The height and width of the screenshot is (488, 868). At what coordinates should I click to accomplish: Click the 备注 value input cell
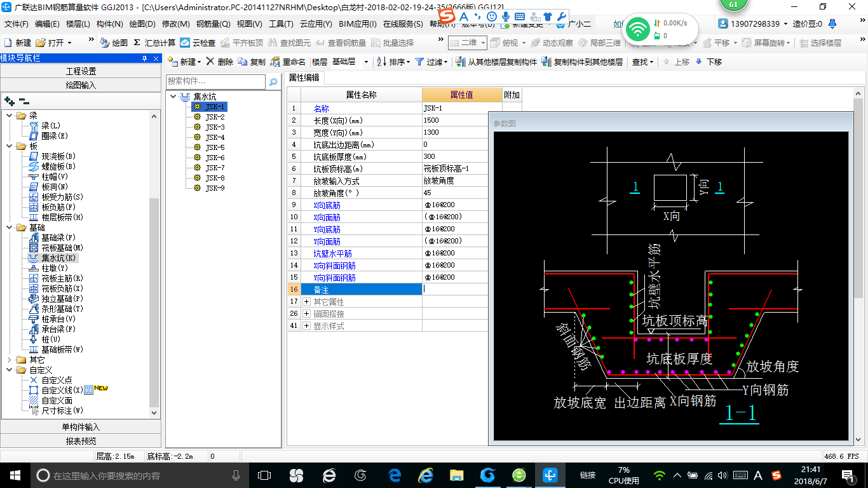tap(455, 289)
